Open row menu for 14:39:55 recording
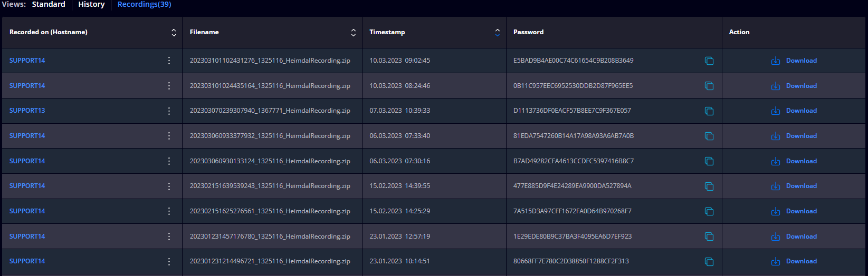 point(169,186)
